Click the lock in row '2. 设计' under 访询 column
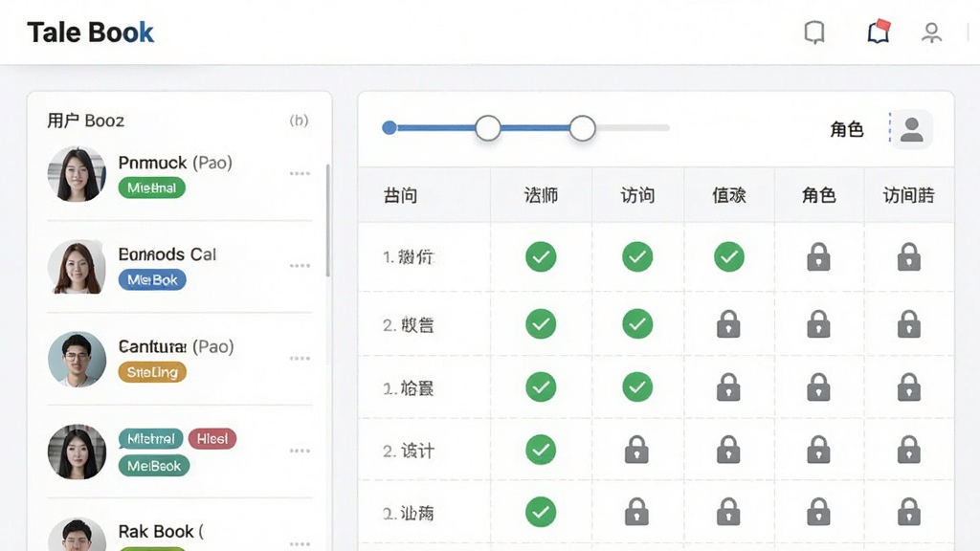 click(x=636, y=450)
